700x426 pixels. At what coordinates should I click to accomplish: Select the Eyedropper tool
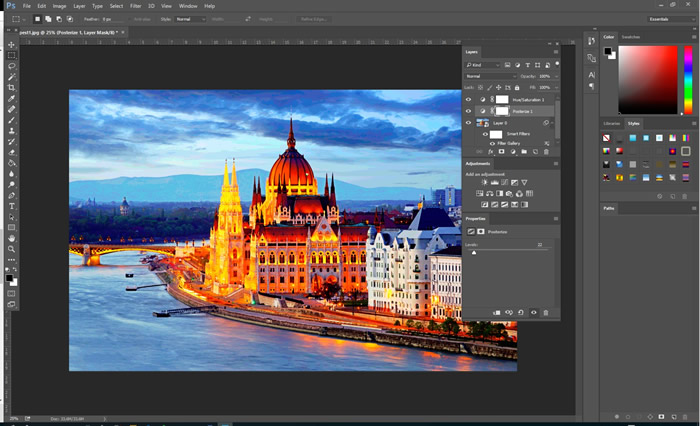pos(12,98)
